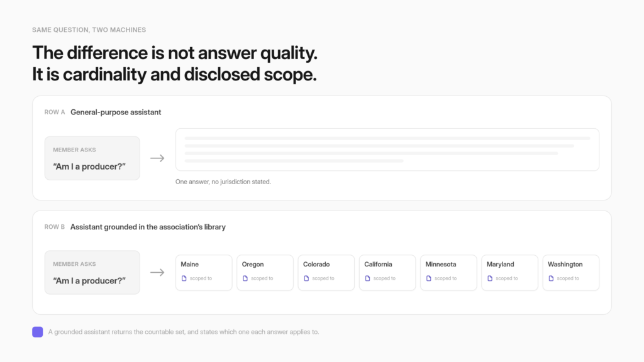
Task: Click "scoped to" text in the Colorado card
Action: pyautogui.click(x=323, y=278)
